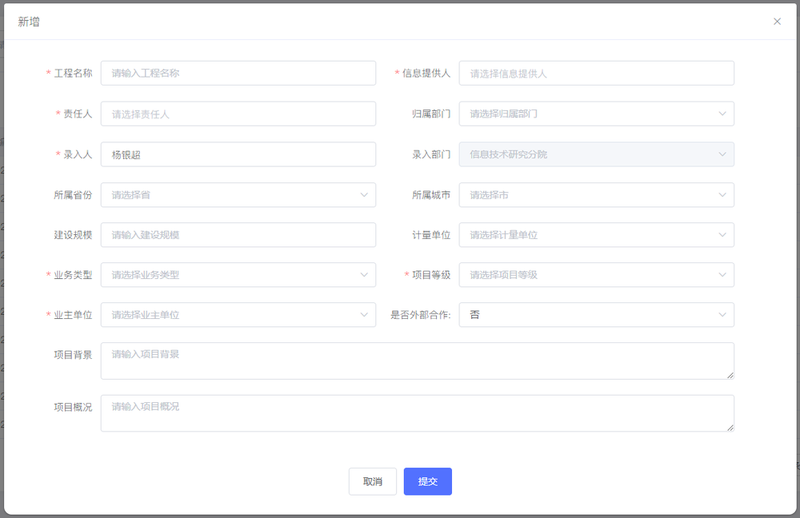This screenshot has width=800, height=518.
Task: Open the 所属城市 dropdown
Action: click(596, 195)
